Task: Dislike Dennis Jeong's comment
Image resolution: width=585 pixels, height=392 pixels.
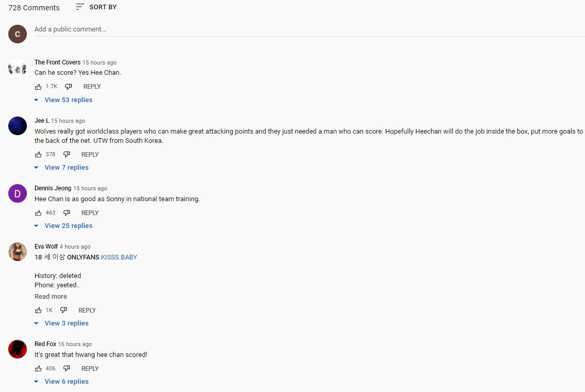Action: click(x=67, y=213)
